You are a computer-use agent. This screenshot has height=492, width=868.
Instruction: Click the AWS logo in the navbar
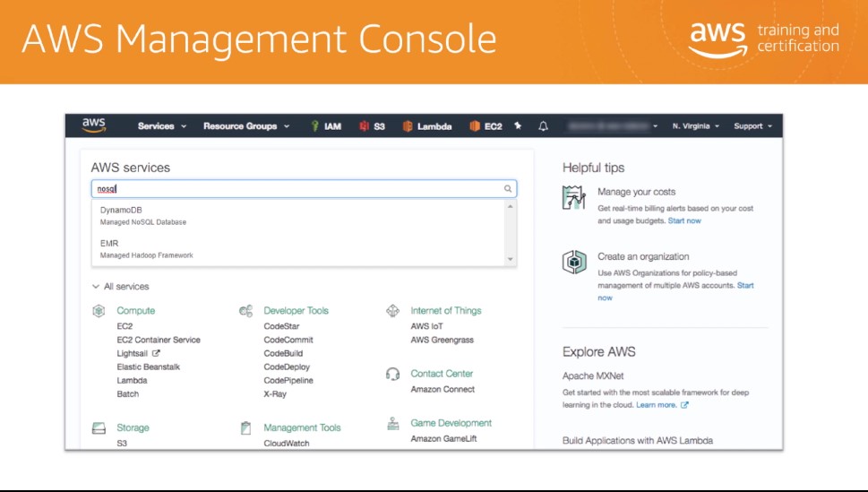(94, 125)
